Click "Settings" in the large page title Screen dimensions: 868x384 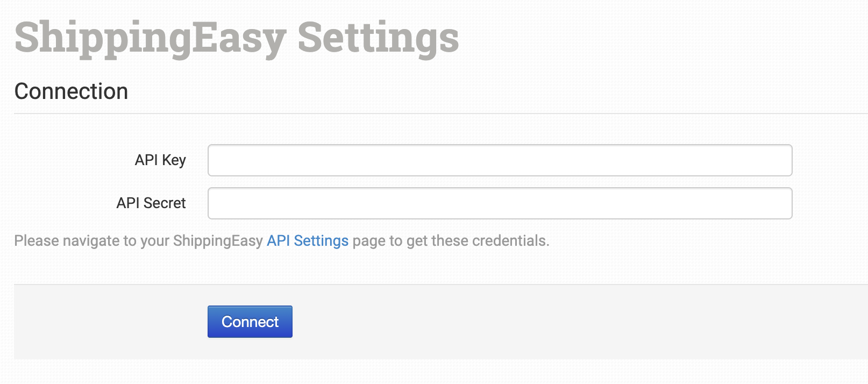coord(378,38)
